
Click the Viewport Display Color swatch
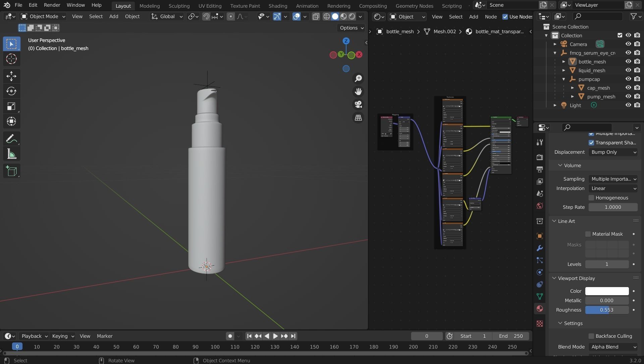(607, 291)
